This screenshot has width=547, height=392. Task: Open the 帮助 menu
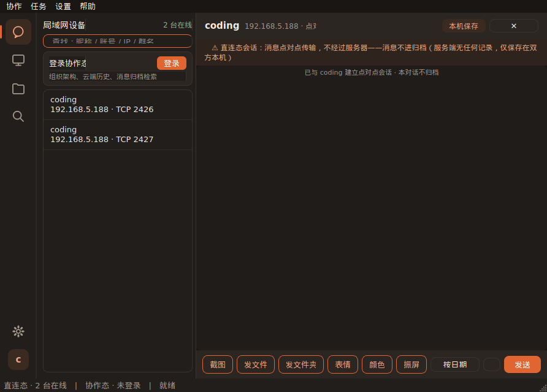point(88,6)
